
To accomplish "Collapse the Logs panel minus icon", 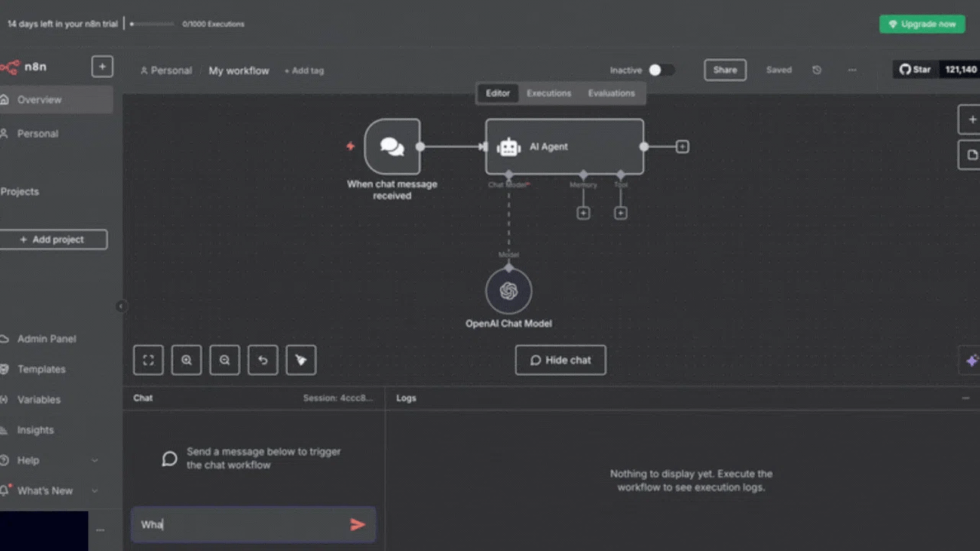I will (x=965, y=398).
